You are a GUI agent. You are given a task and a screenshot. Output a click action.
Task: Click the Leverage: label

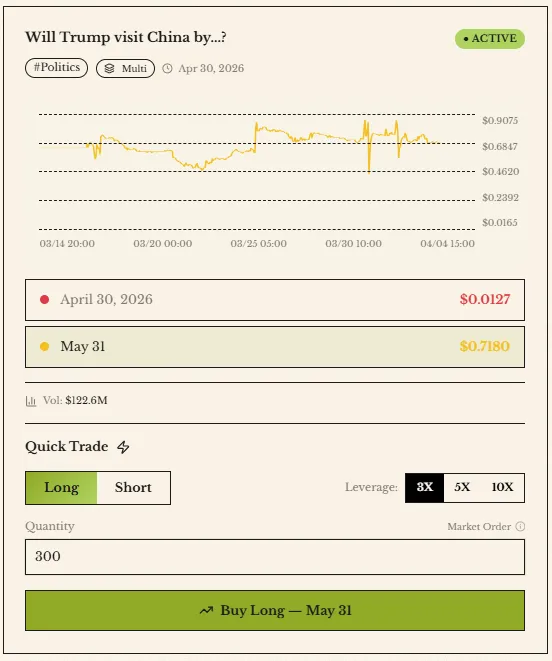point(371,487)
